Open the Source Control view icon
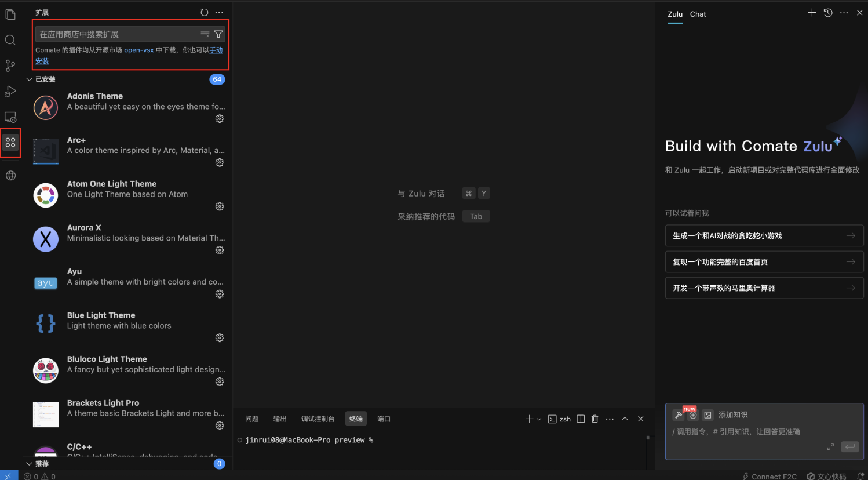Screen dimensions: 868x480 coord(10,66)
